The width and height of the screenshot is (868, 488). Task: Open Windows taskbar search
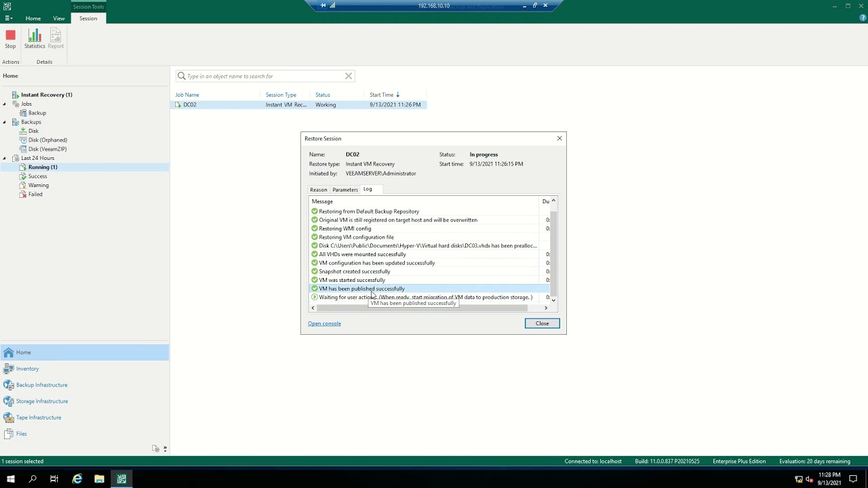click(x=32, y=479)
